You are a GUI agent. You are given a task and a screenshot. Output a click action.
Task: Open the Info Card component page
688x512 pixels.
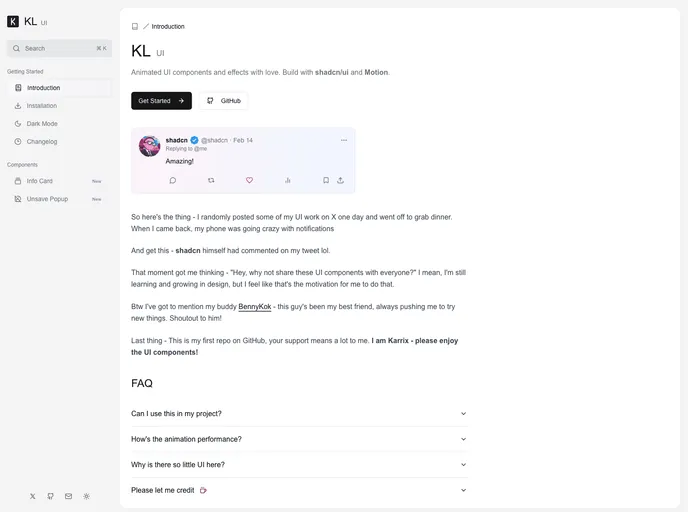pyautogui.click(x=40, y=181)
